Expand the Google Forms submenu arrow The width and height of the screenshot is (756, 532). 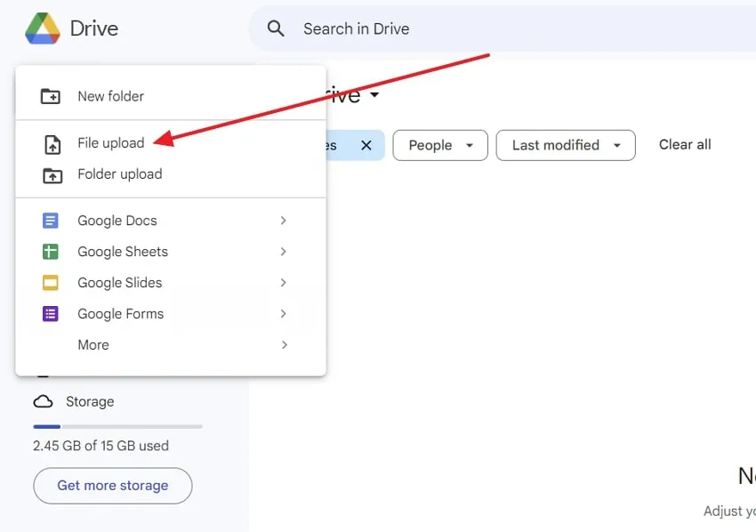[x=284, y=313]
